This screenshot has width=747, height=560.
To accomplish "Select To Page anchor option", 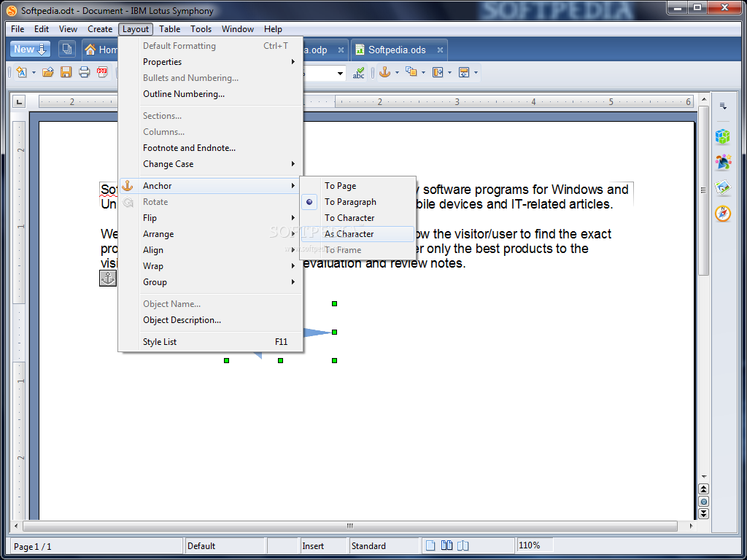I will click(x=357, y=186).
